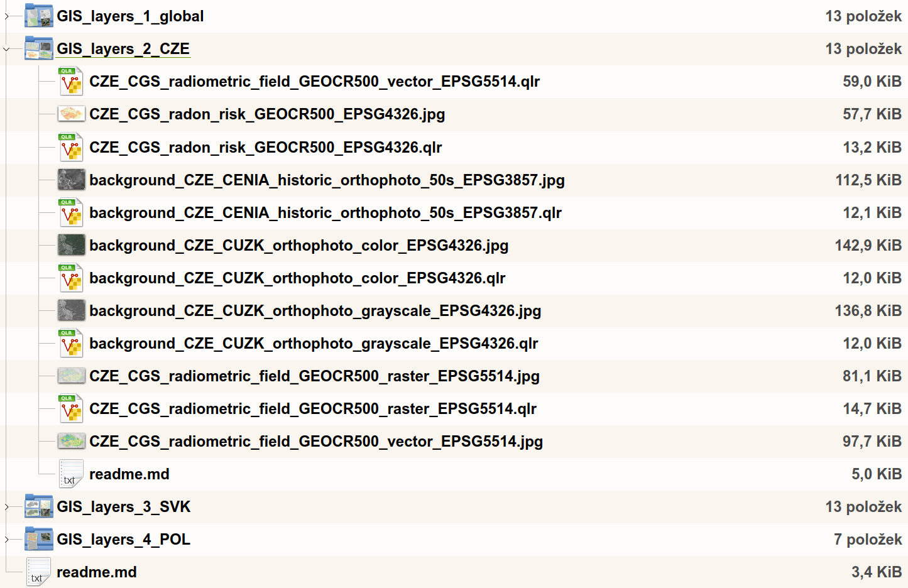Select the historic orthophoto 50s JPG thumbnail
This screenshot has width=908, height=588.
pos(71,180)
